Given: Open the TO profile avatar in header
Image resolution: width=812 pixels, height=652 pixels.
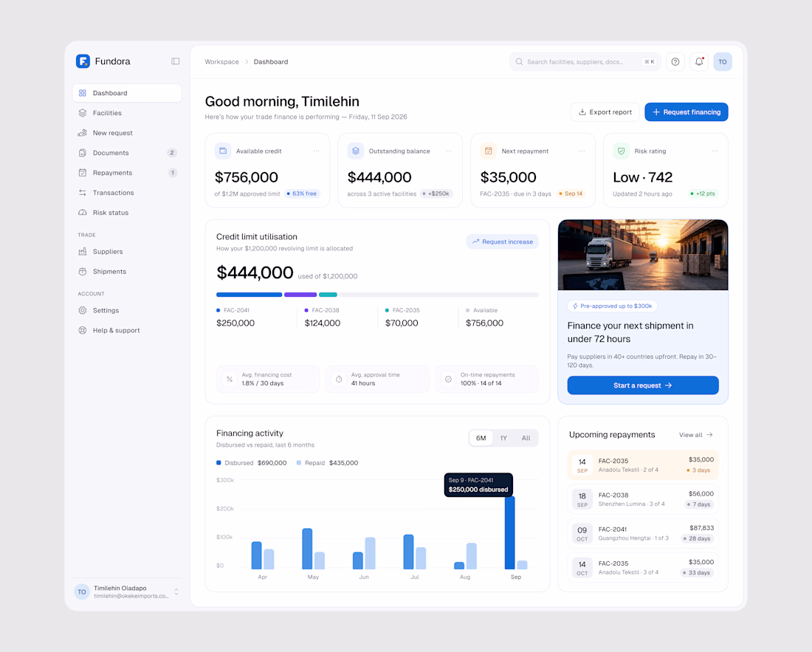Looking at the screenshot, I should [x=723, y=61].
